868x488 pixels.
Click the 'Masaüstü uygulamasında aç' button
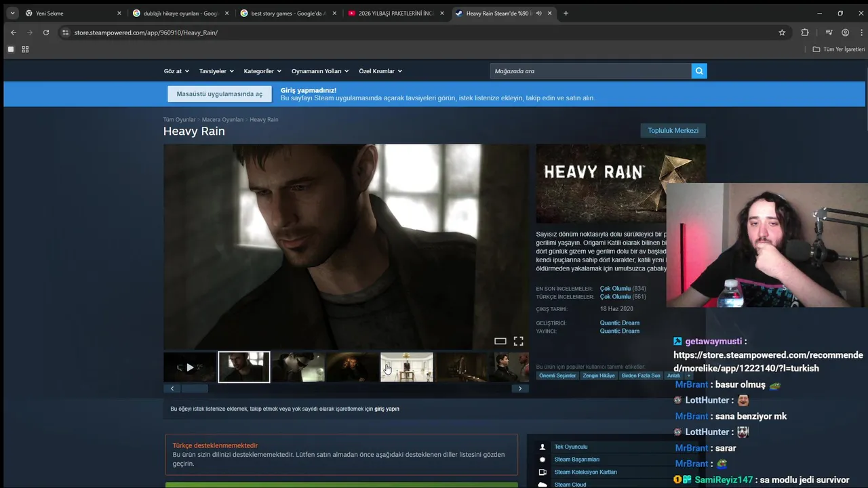point(220,94)
